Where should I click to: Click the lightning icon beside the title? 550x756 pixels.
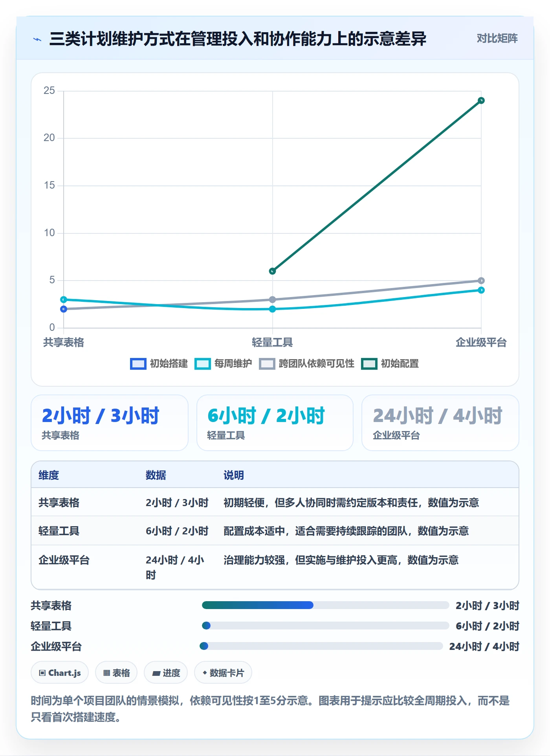[37, 39]
